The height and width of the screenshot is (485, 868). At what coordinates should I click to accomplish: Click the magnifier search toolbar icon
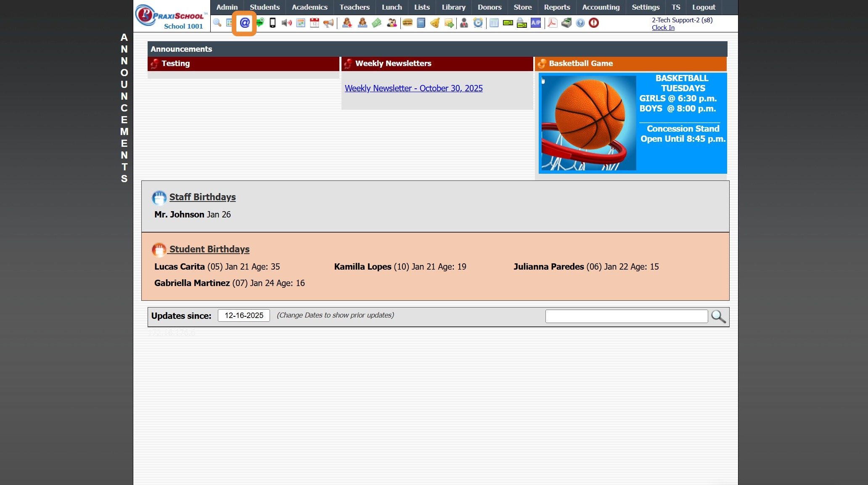[x=217, y=23]
